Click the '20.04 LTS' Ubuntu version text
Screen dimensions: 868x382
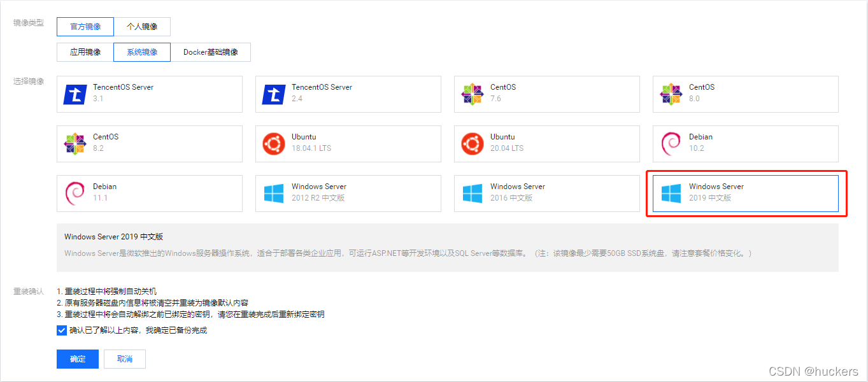click(507, 148)
